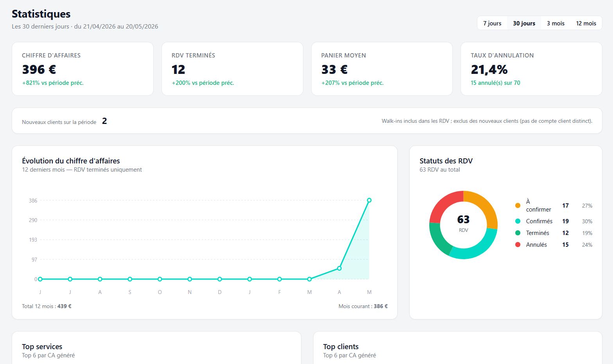Click the +200% vs période préc. text
This screenshot has width=613, height=364.
(x=203, y=83)
